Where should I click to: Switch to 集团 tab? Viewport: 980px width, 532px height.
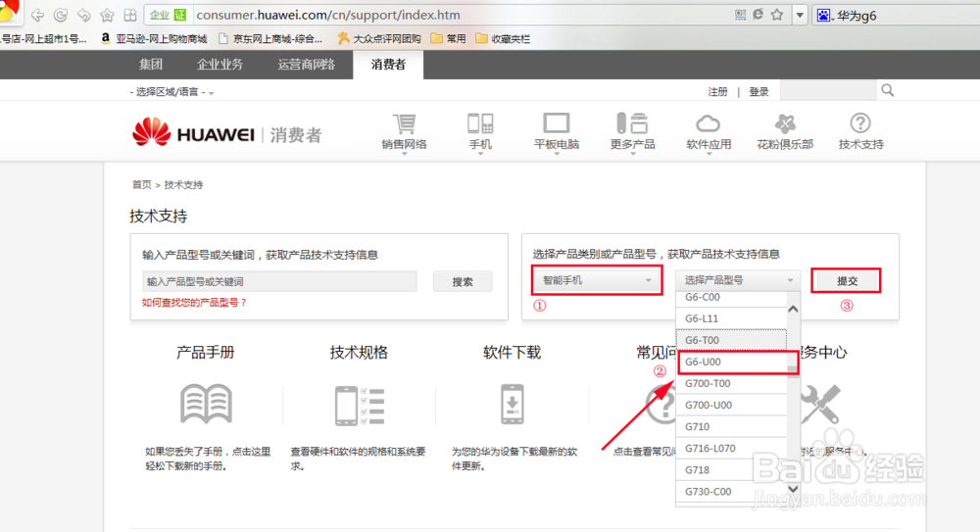[x=151, y=65]
